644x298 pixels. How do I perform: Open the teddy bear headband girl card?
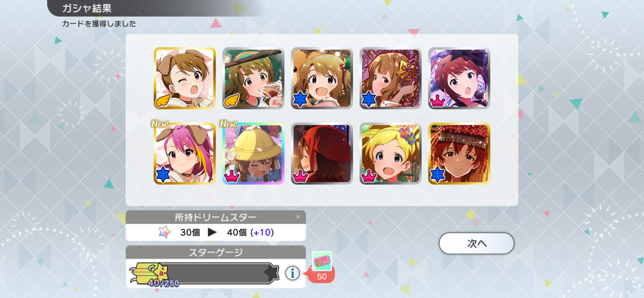(x=322, y=78)
